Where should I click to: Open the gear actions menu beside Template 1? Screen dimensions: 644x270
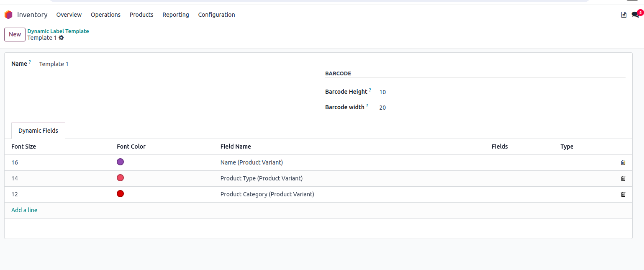pos(62,38)
